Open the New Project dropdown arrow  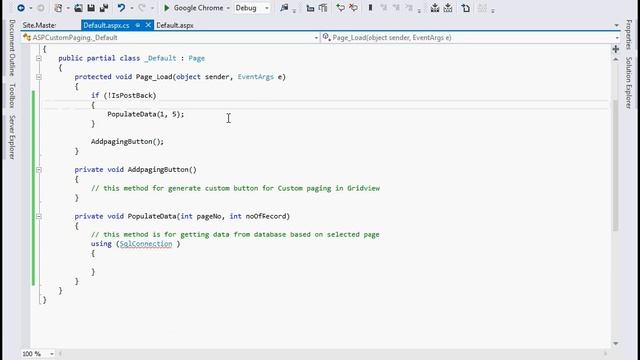(68, 8)
